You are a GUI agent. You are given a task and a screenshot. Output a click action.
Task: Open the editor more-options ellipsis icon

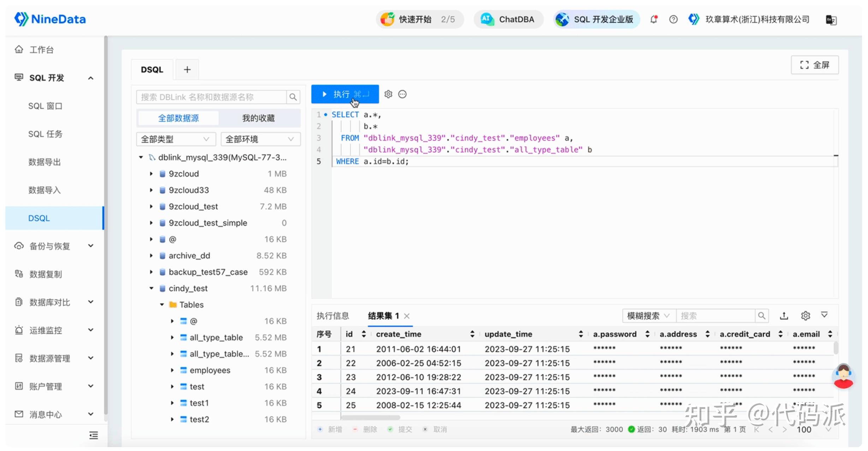[x=402, y=94]
